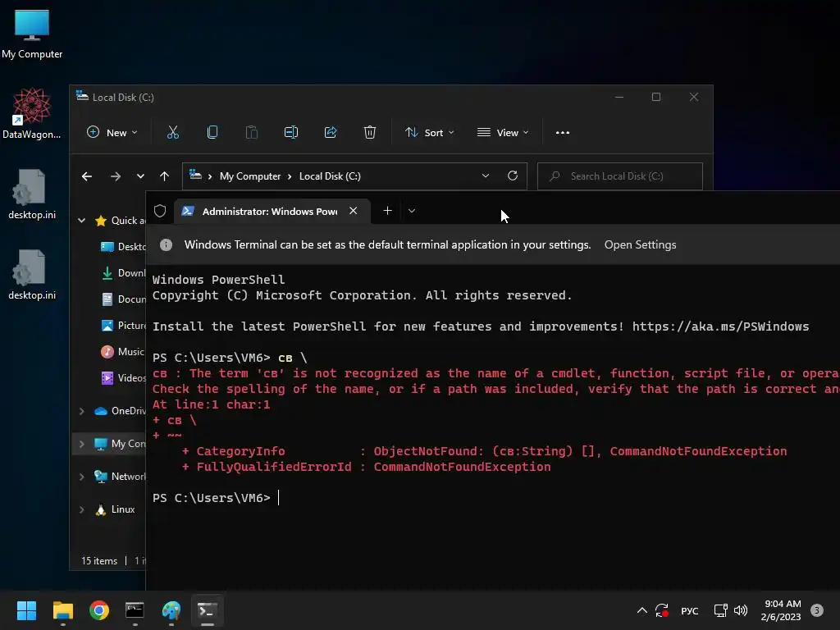Open the See more ellipsis menu
Viewport: 840px width, 630px height.
click(563, 132)
